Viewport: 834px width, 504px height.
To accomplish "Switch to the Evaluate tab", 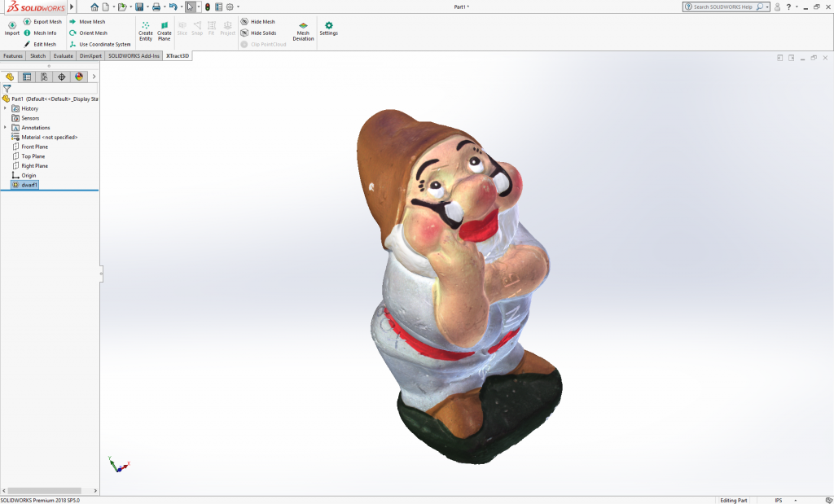I will tap(64, 56).
